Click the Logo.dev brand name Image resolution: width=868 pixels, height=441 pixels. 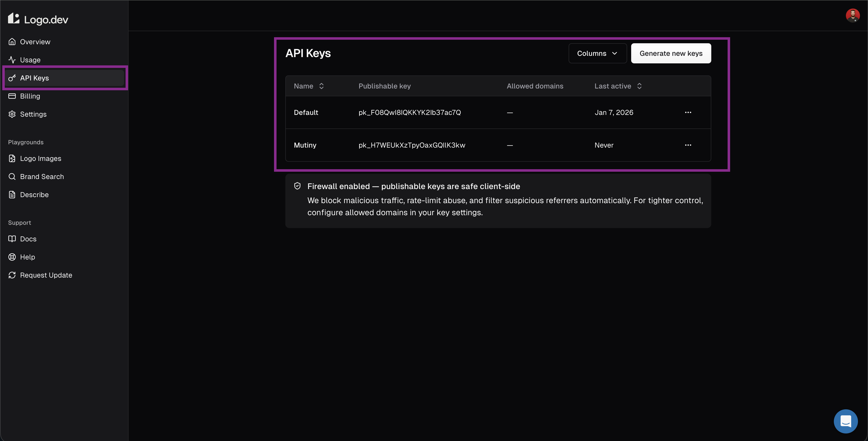tap(46, 20)
